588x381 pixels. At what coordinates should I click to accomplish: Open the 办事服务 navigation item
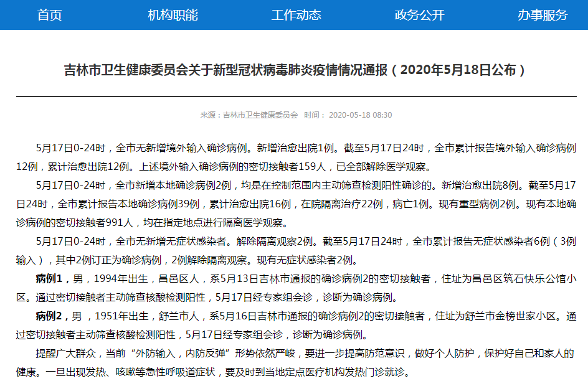point(543,15)
